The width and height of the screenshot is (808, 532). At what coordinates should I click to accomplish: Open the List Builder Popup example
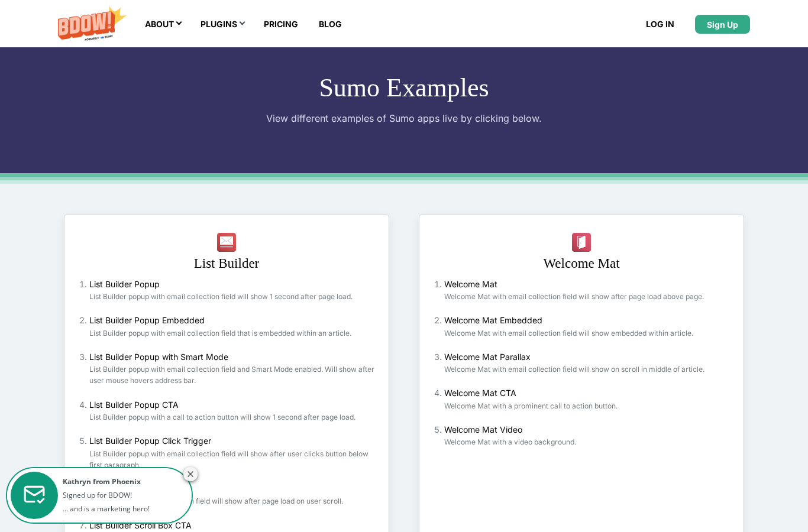click(124, 284)
